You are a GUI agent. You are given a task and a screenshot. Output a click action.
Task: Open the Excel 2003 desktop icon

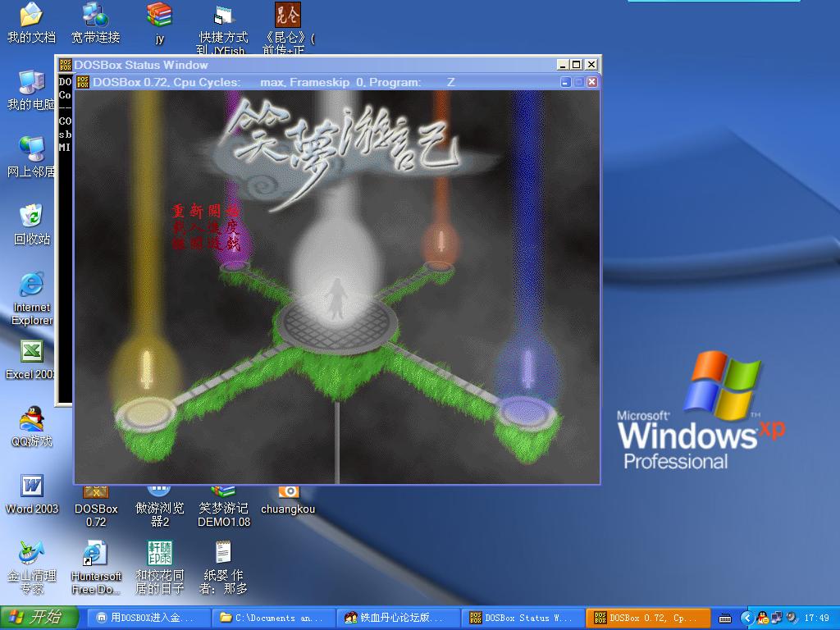tap(31, 353)
